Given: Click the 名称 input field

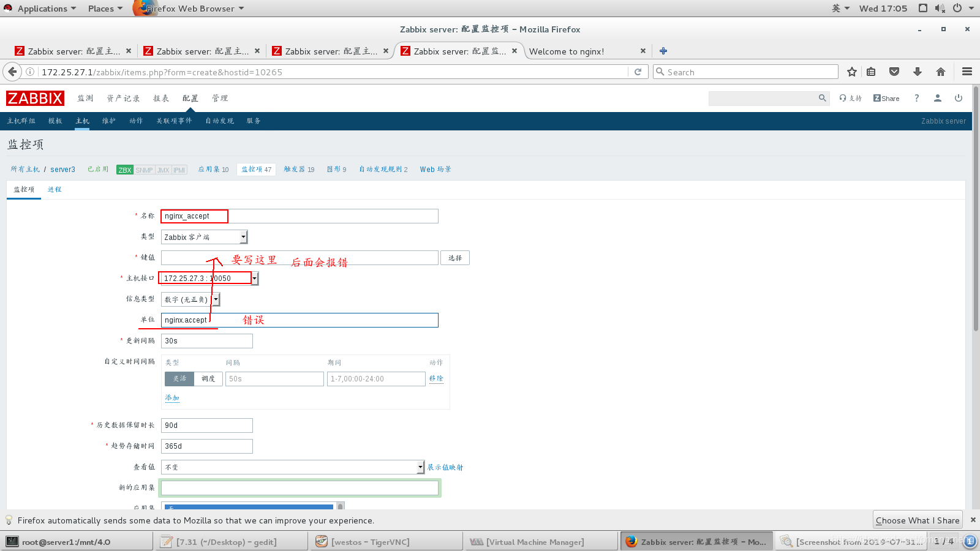Looking at the screenshot, I should click(x=300, y=216).
